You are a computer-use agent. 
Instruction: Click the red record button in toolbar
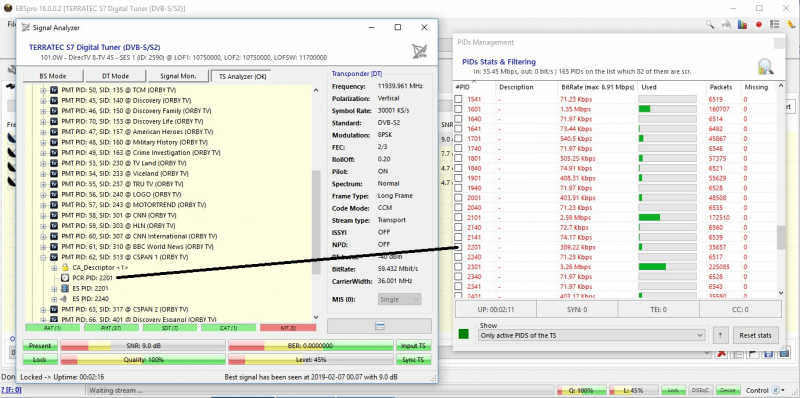[759, 24]
